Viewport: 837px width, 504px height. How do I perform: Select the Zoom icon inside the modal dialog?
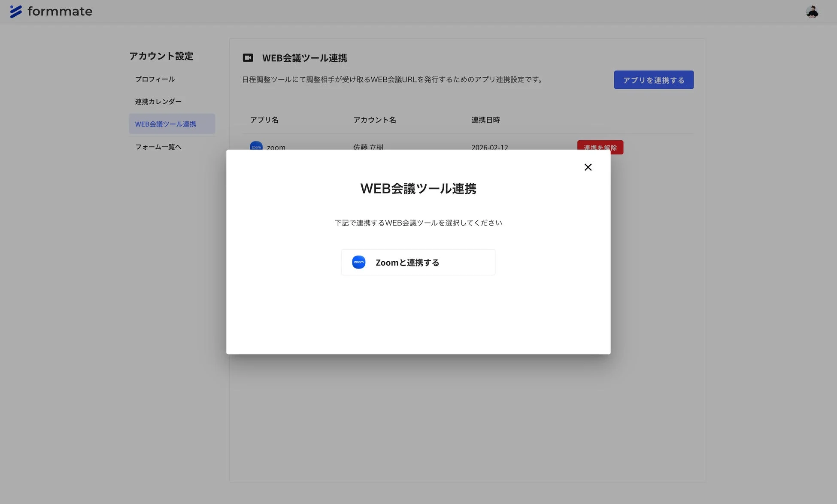coord(359,262)
